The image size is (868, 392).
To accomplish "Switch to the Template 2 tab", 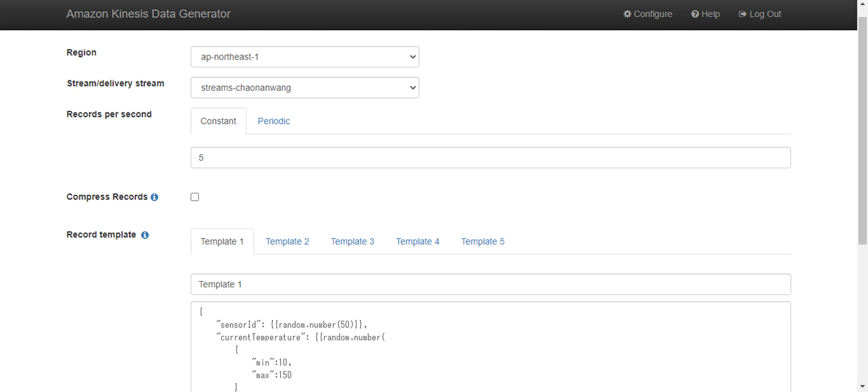I will pos(287,241).
